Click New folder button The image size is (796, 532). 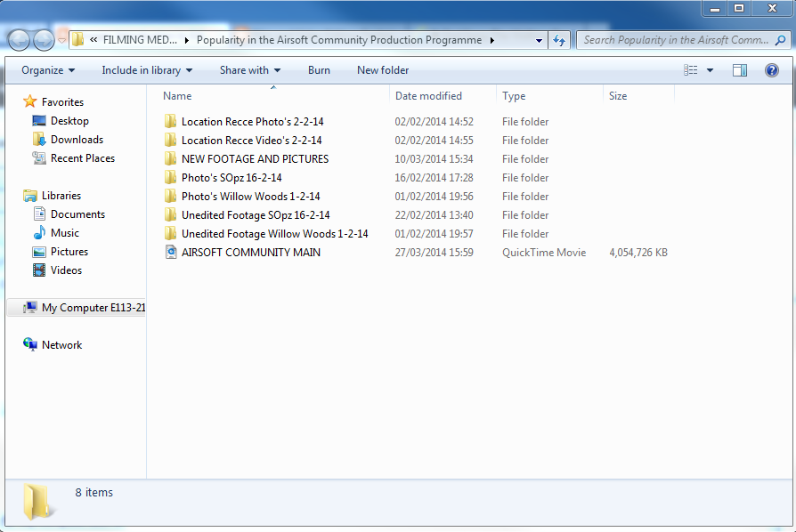coord(383,70)
